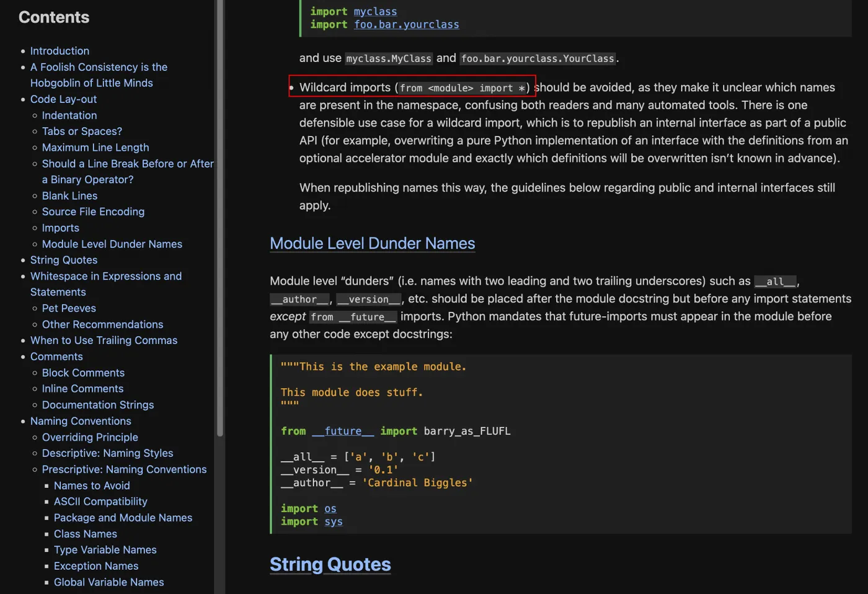Select Imports in the contents sidebar

(61, 228)
